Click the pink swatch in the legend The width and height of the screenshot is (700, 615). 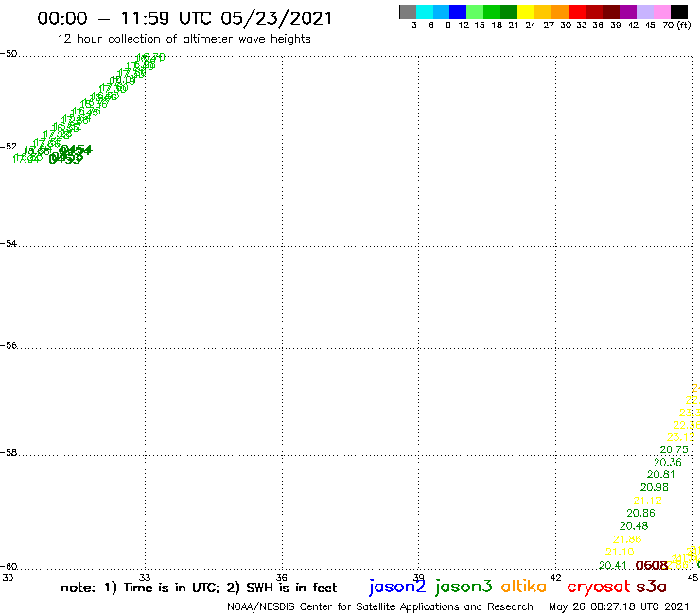661,12
